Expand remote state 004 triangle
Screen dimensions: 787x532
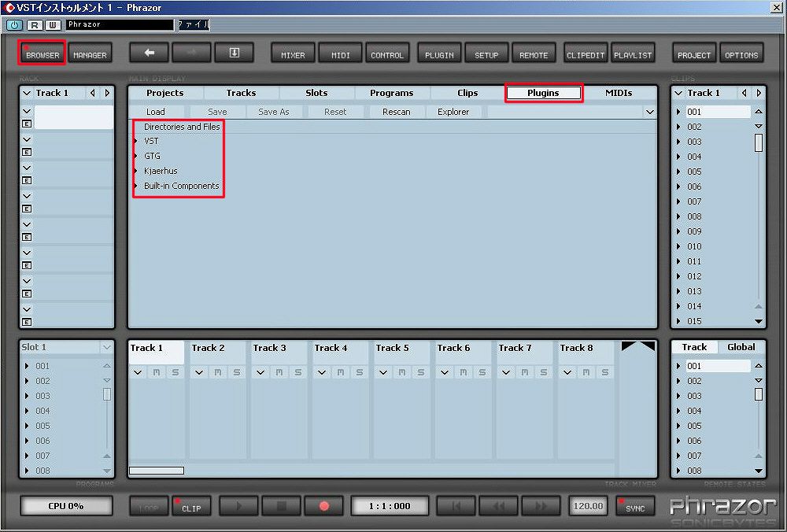[x=678, y=411]
